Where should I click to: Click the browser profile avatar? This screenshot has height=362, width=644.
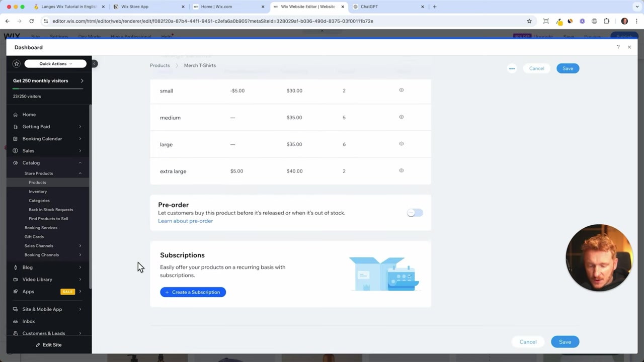(x=624, y=21)
